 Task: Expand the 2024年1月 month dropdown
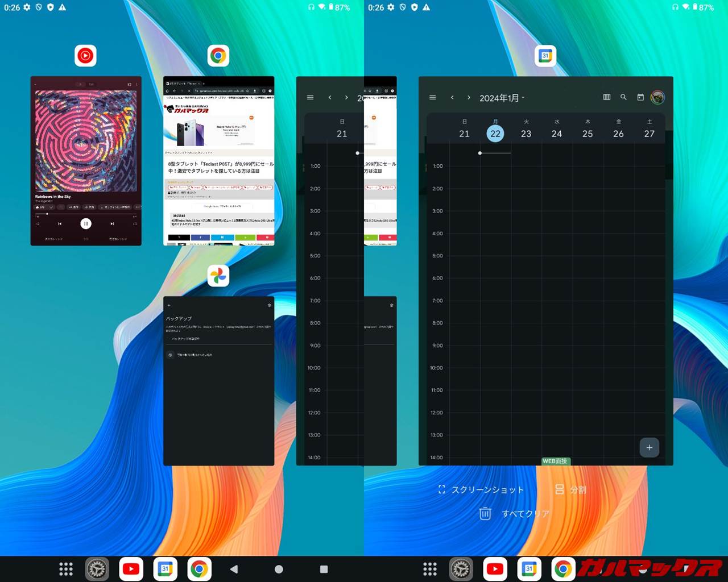pyautogui.click(x=502, y=98)
